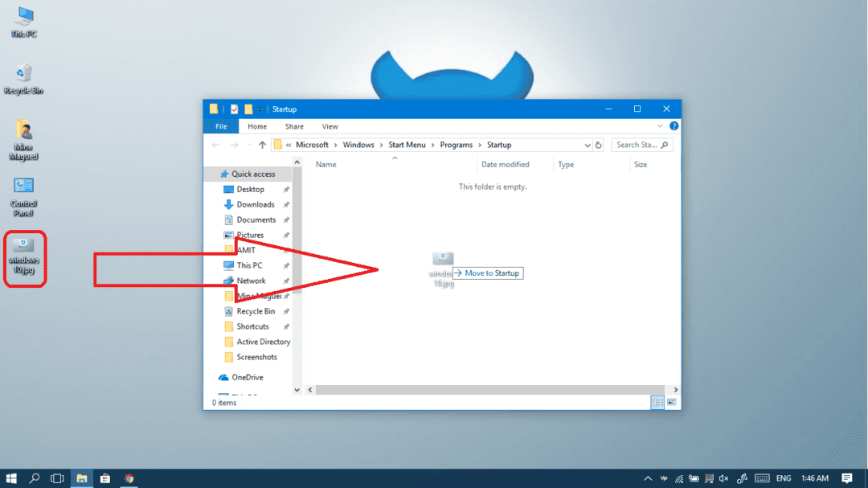The image size is (868, 488).
Task: Open Chrome from the taskbar
Action: [x=129, y=478]
